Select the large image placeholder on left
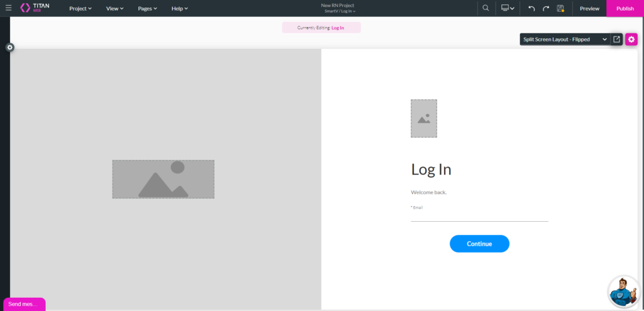 [x=164, y=179]
